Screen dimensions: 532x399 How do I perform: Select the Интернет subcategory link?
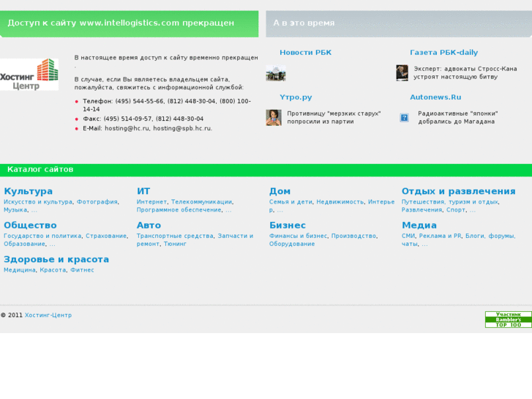pos(151,202)
